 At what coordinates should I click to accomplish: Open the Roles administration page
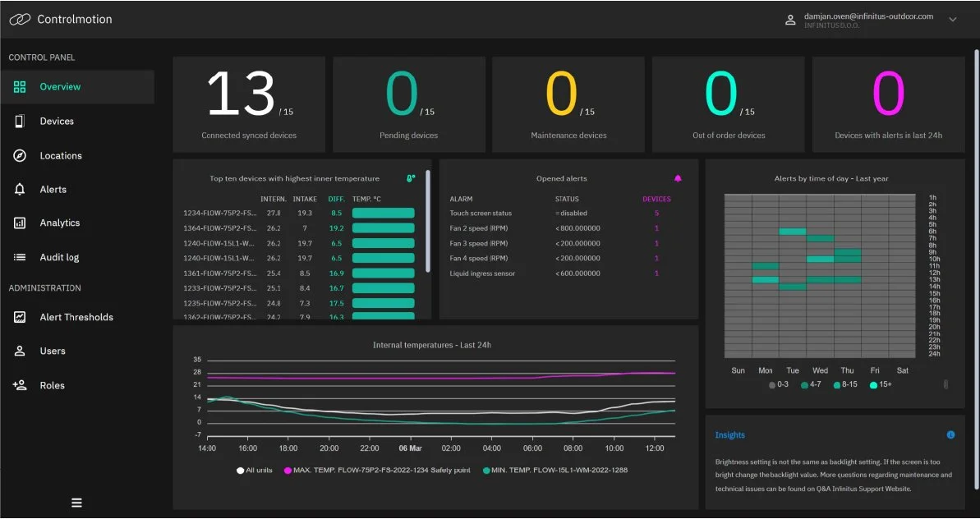point(77,385)
